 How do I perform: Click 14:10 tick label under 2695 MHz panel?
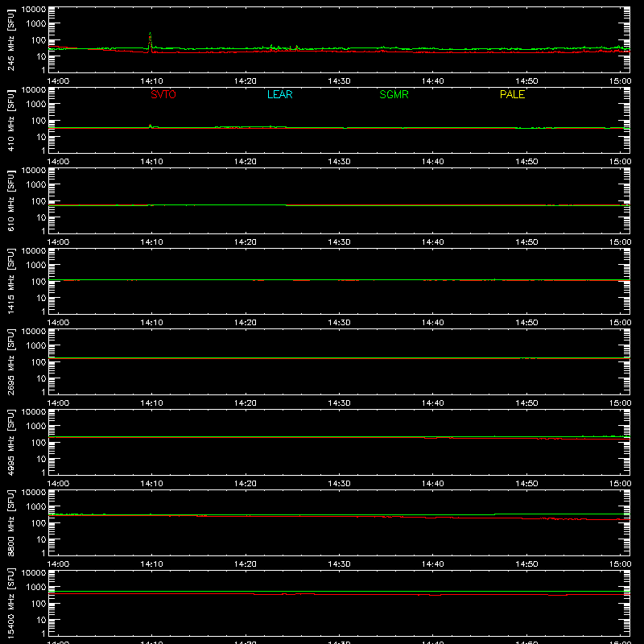(x=151, y=403)
